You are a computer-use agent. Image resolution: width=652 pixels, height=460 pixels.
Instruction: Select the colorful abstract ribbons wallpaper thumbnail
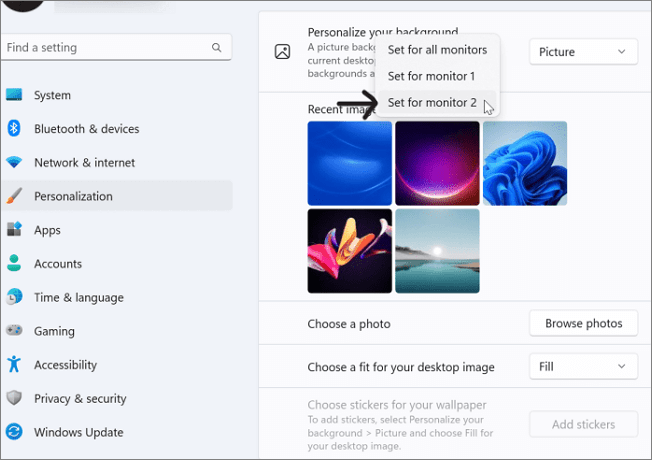350,251
